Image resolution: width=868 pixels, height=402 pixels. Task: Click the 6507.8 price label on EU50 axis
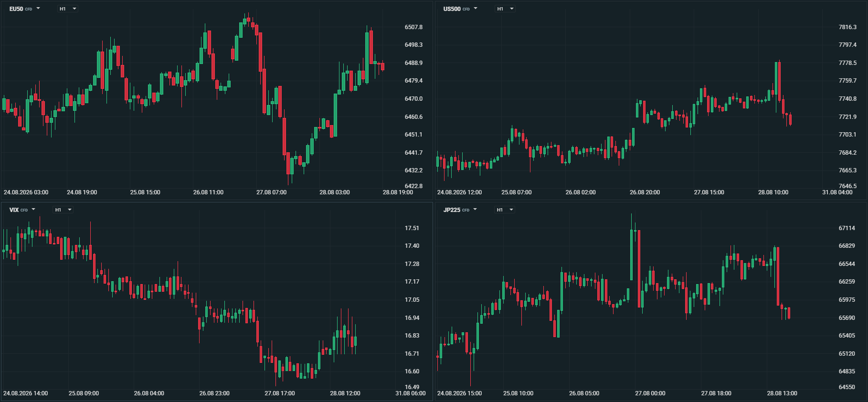(x=413, y=27)
